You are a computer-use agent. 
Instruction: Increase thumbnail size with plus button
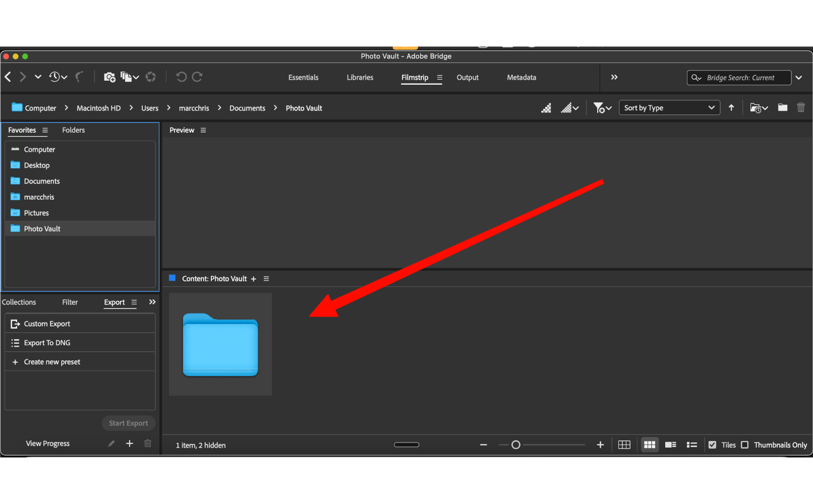pos(600,445)
